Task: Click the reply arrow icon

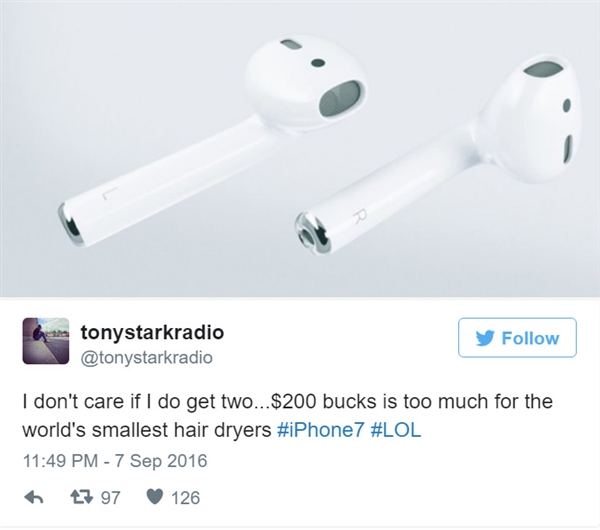Action: click(x=34, y=497)
